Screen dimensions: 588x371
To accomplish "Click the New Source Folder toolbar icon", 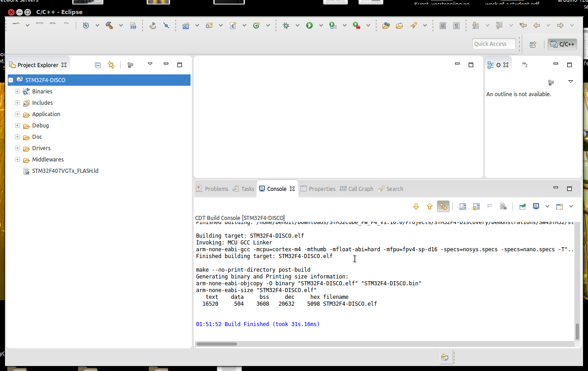I will coord(209,25).
